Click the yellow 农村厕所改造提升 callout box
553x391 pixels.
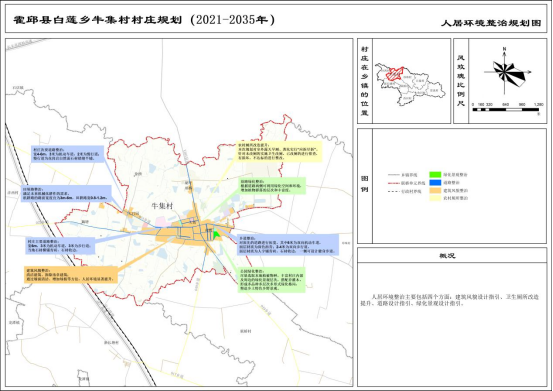279,152
